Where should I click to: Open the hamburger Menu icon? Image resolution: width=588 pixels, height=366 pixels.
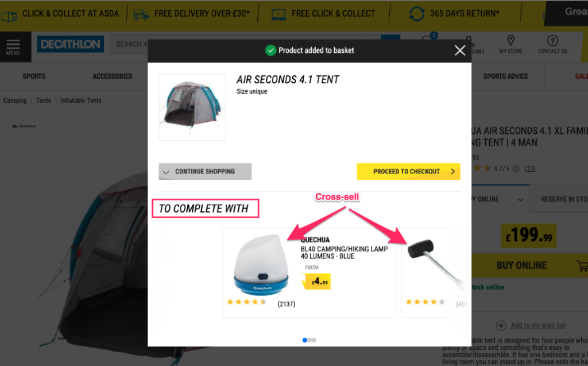click(x=13, y=47)
